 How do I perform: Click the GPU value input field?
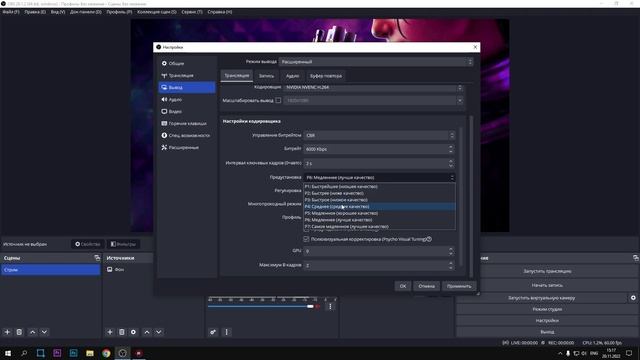(x=376, y=251)
